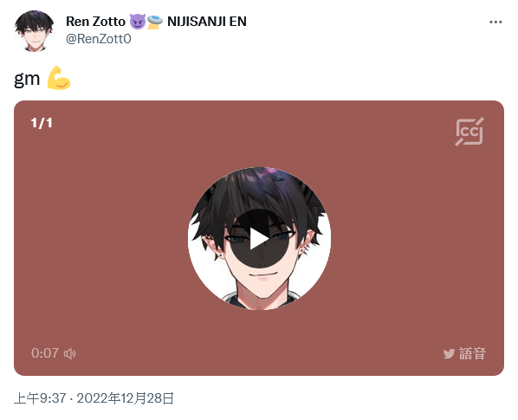Click the 語音 voice label

[x=472, y=353]
